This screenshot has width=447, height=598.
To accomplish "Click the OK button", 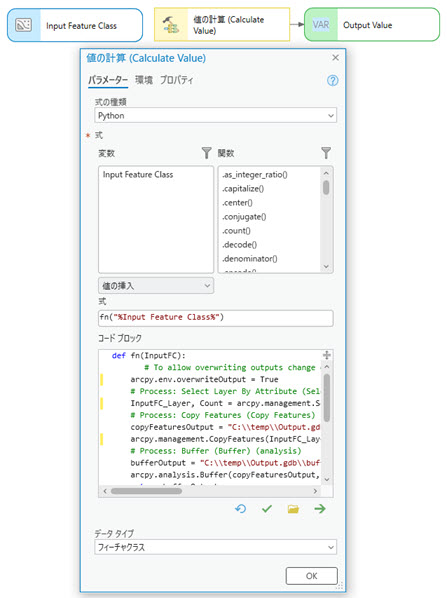I will (x=312, y=576).
